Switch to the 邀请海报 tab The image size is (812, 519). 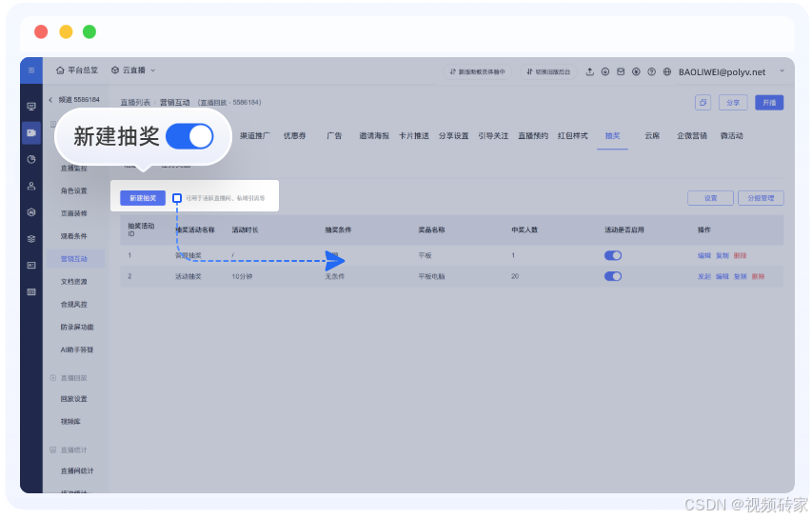[x=374, y=136]
